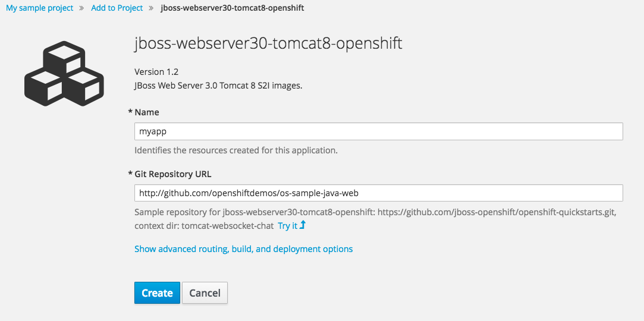Show advanced routing, build, and deployment options

click(243, 249)
